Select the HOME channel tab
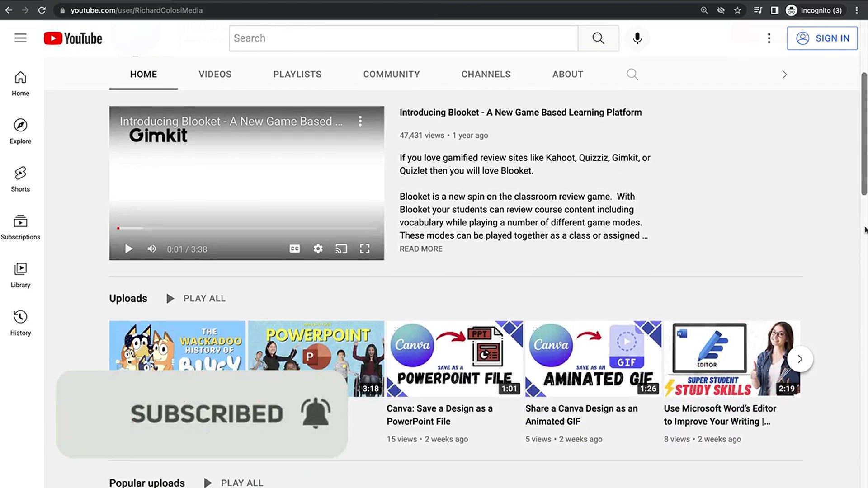Viewport: 868px width, 488px height. (x=143, y=74)
